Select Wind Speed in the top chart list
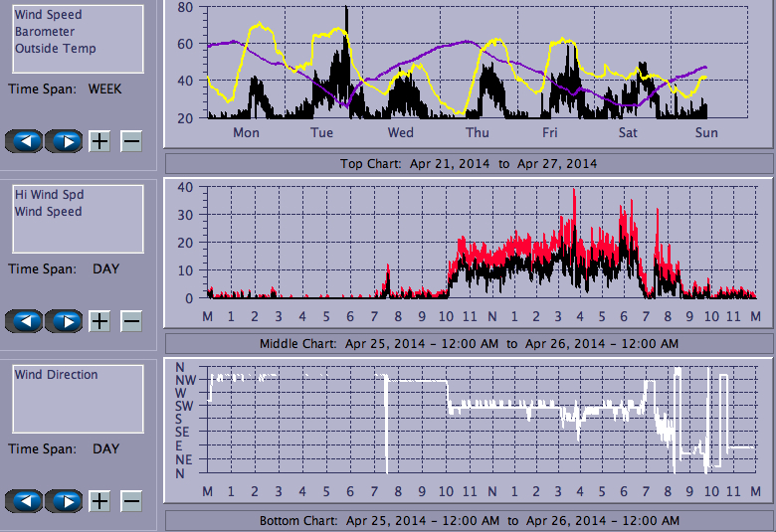 [48, 15]
